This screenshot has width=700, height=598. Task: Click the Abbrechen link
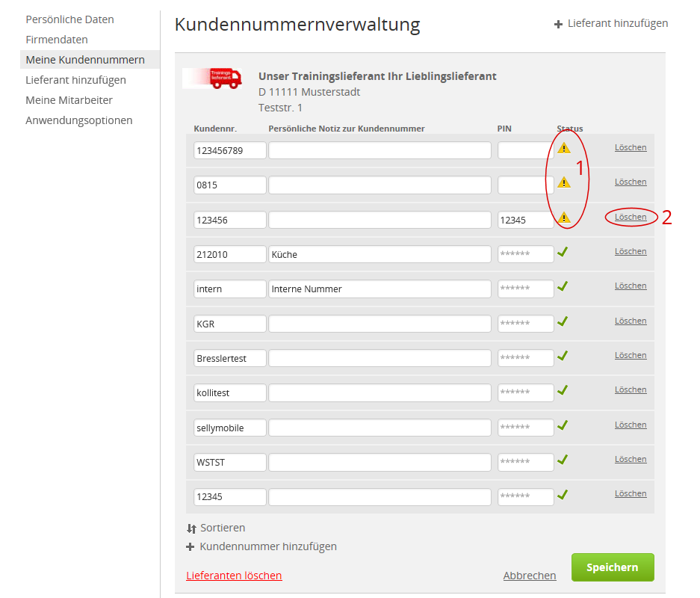coord(530,576)
